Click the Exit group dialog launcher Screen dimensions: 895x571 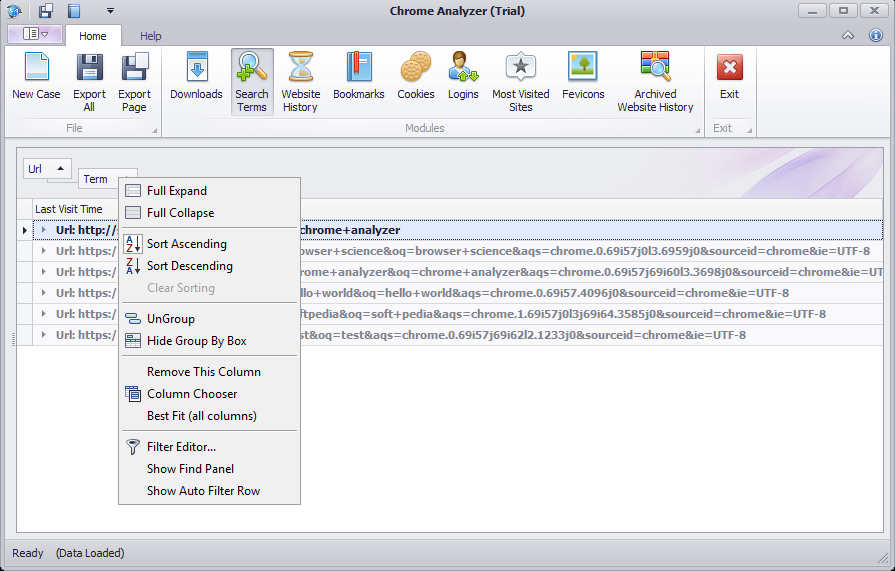pyautogui.click(x=749, y=131)
